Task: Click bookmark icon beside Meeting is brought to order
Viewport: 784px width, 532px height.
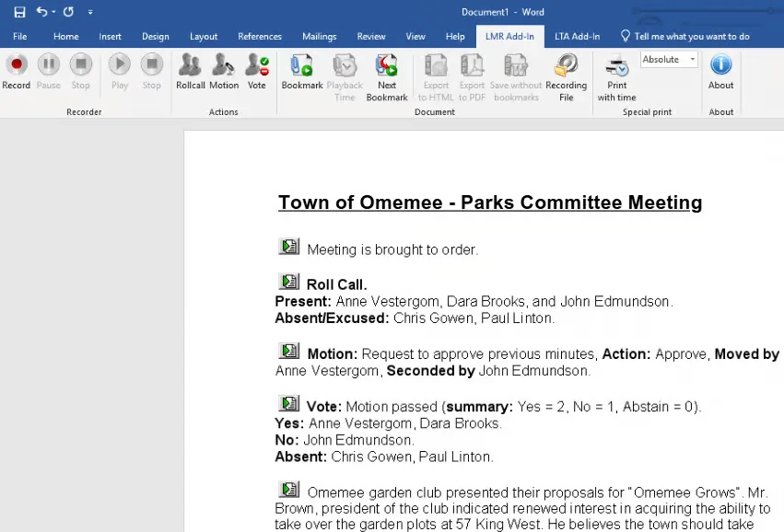Action: click(289, 247)
